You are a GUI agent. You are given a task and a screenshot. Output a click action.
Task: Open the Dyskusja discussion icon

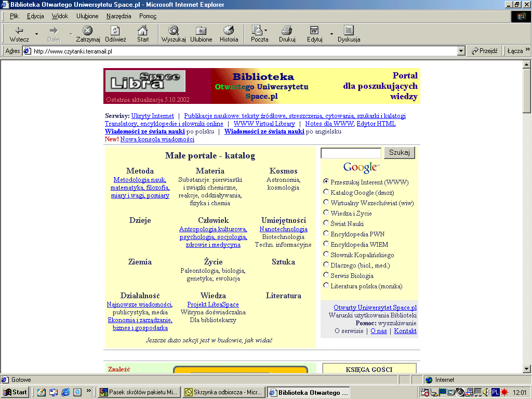(x=349, y=31)
